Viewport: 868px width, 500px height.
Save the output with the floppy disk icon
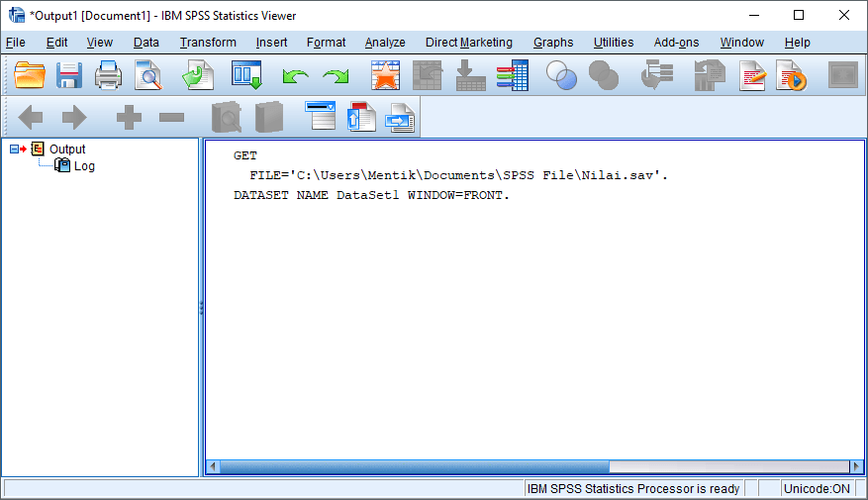pyautogui.click(x=69, y=75)
